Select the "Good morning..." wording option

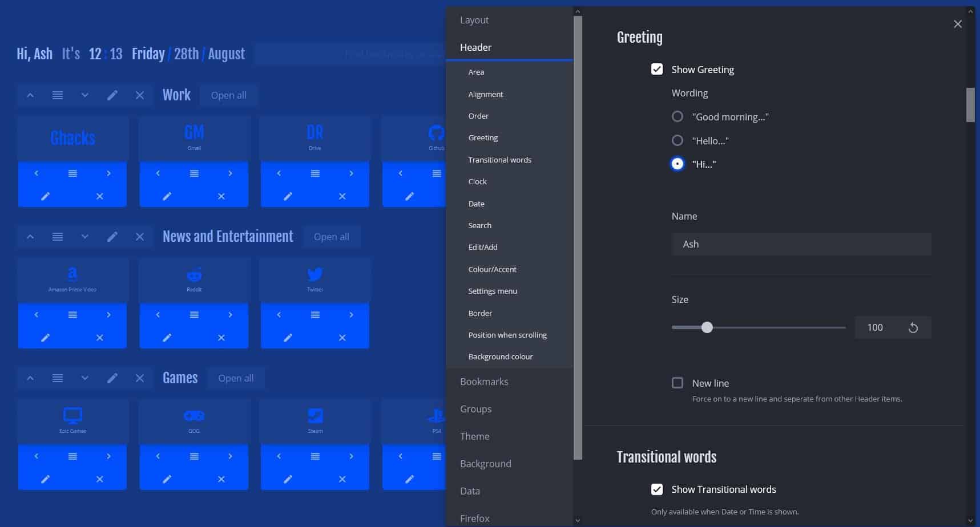click(x=677, y=116)
